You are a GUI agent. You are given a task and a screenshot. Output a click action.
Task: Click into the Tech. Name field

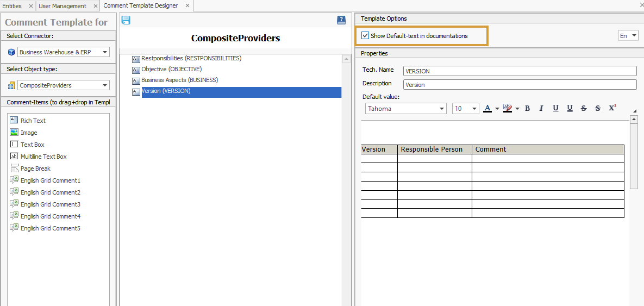[520, 71]
